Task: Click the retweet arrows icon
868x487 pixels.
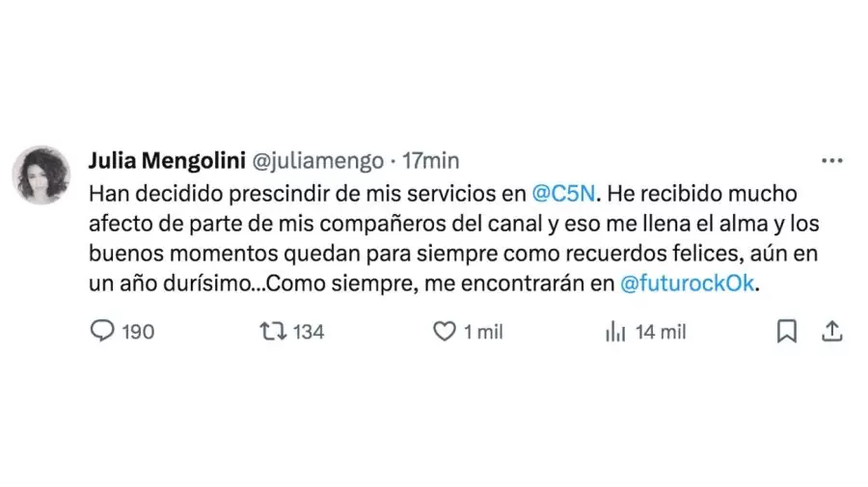Action: (273, 332)
